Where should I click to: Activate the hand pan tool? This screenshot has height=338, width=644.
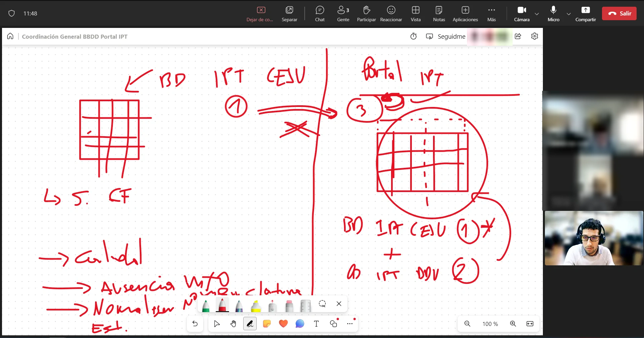click(233, 324)
